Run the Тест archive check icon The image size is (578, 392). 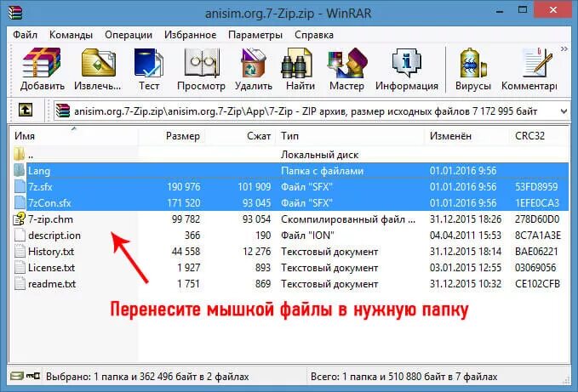coord(149,63)
